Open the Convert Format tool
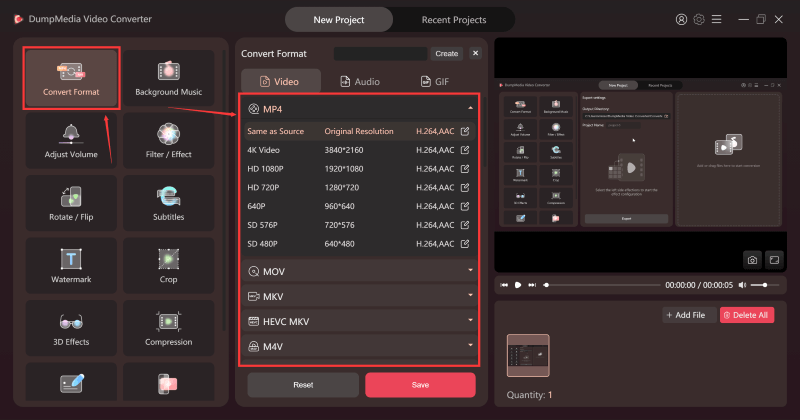The image size is (800, 420). click(71, 78)
